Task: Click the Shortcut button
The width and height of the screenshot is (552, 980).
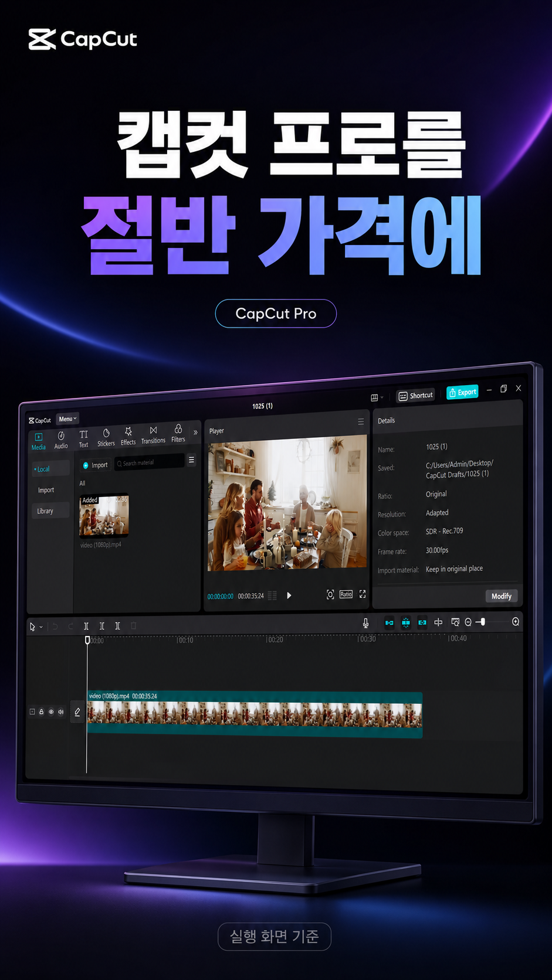Action: tap(415, 396)
